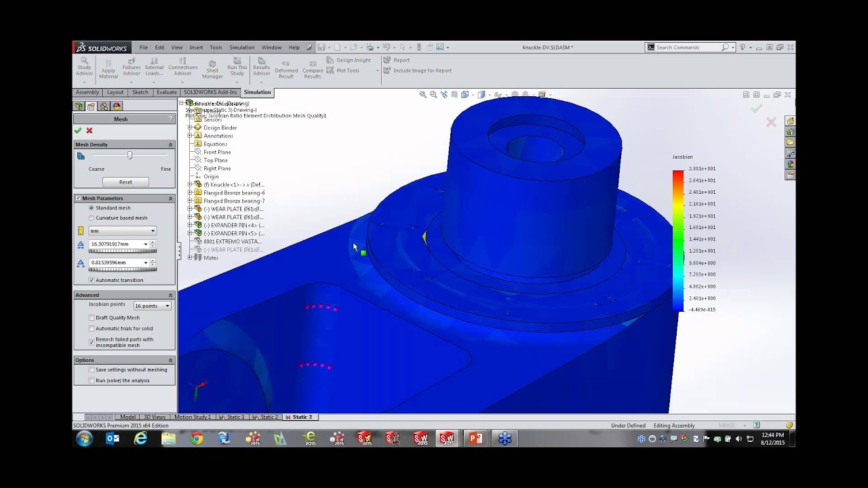
Task: Expand the Annotations tree node
Action: (190, 136)
